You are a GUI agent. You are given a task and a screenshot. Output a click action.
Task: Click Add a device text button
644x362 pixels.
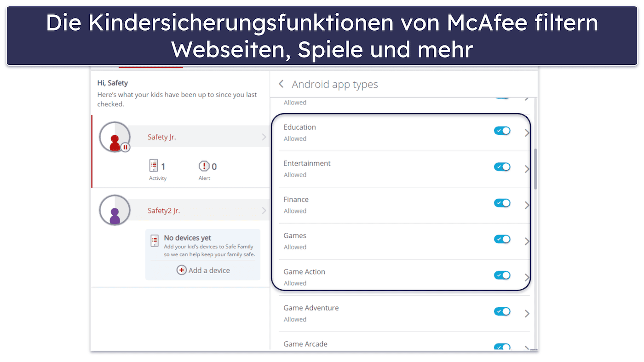coord(209,270)
